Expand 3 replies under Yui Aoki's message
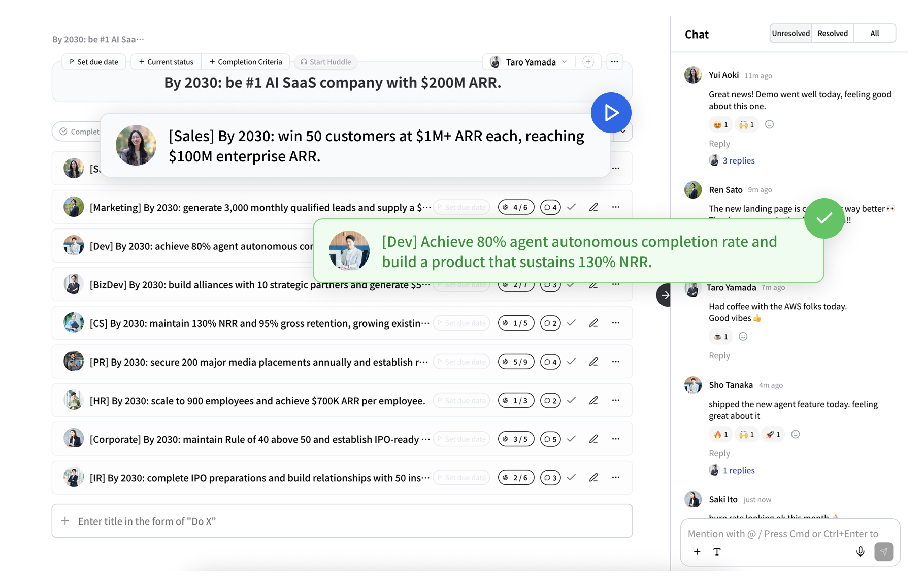The width and height of the screenshot is (924, 588). (738, 160)
